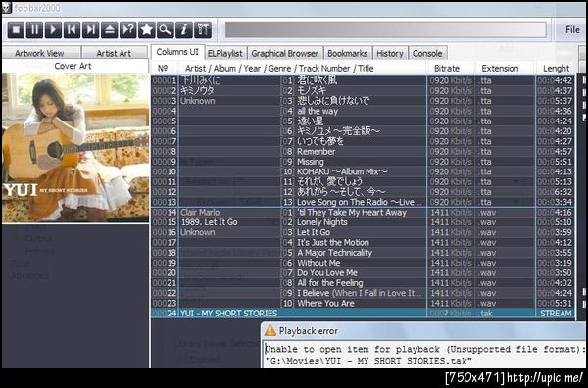Select track 'all the way'

click(318, 111)
